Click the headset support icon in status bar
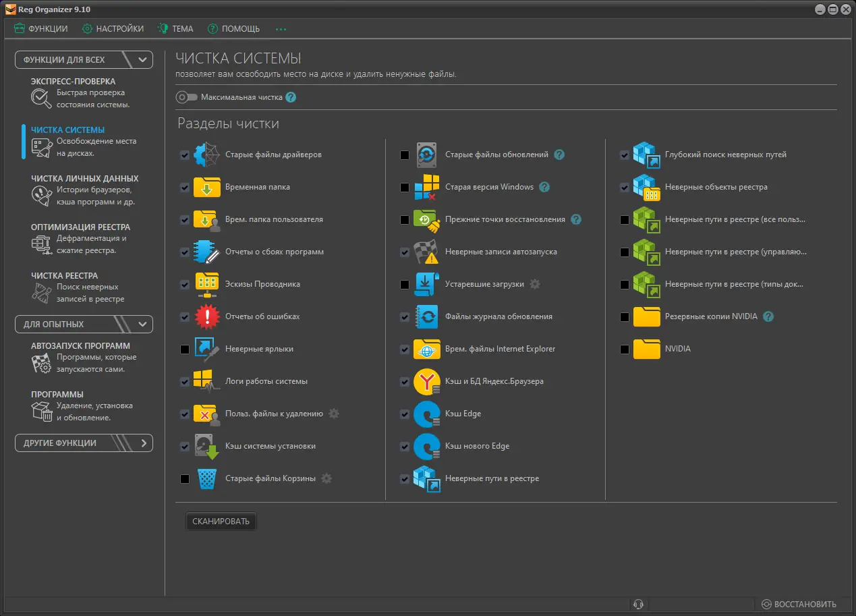856x616 pixels. pos(638,605)
